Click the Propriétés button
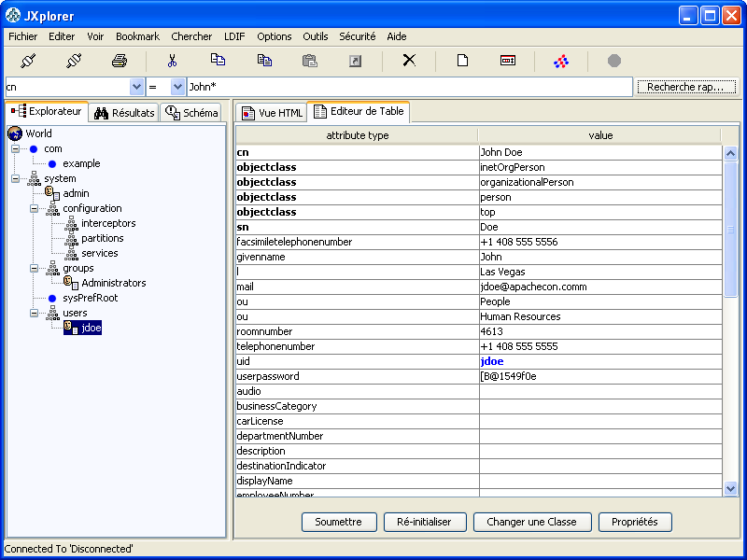This screenshot has height=560, width=747. pyautogui.click(x=635, y=522)
